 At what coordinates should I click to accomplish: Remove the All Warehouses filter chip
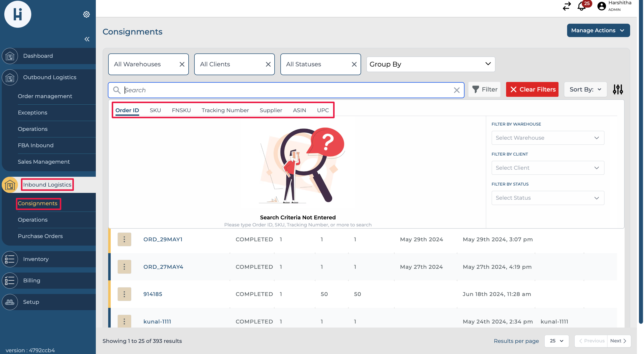(x=182, y=64)
